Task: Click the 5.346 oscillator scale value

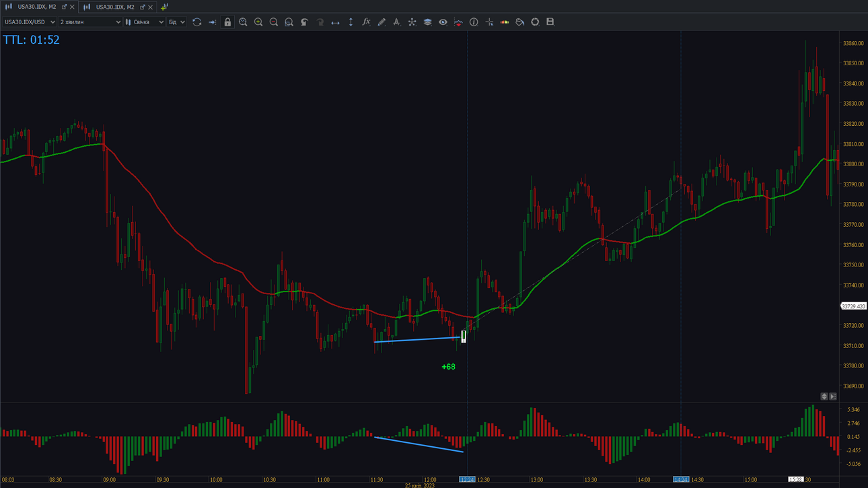Action: click(x=854, y=410)
